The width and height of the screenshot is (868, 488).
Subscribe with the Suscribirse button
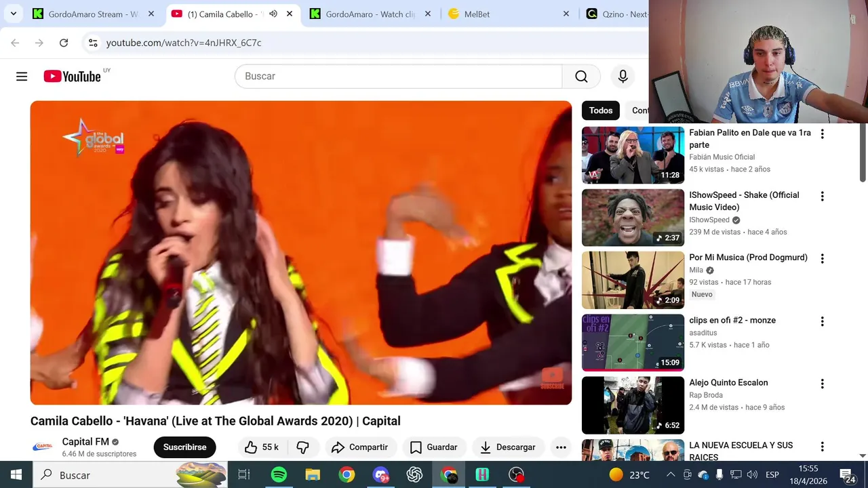click(184, 447)
